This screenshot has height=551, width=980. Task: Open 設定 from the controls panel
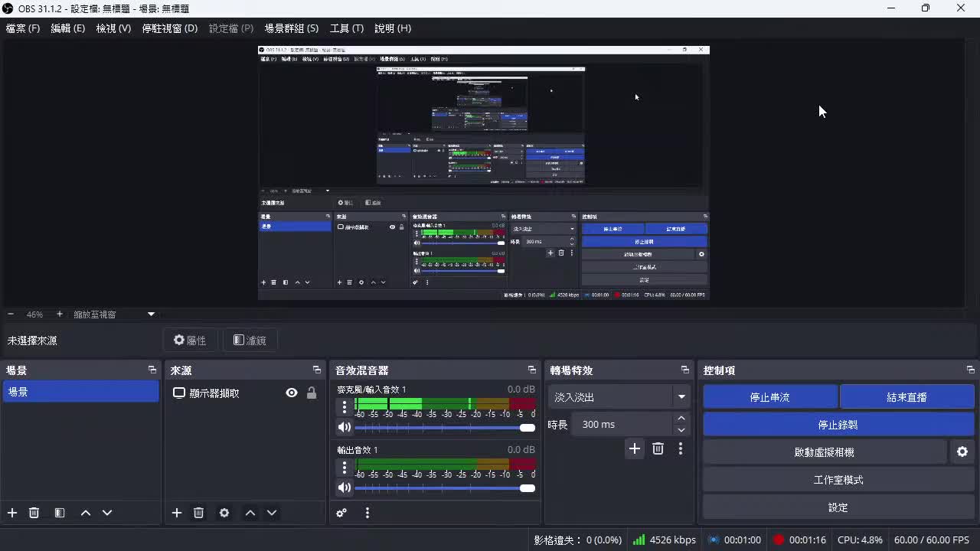click(x=838, y=507)
